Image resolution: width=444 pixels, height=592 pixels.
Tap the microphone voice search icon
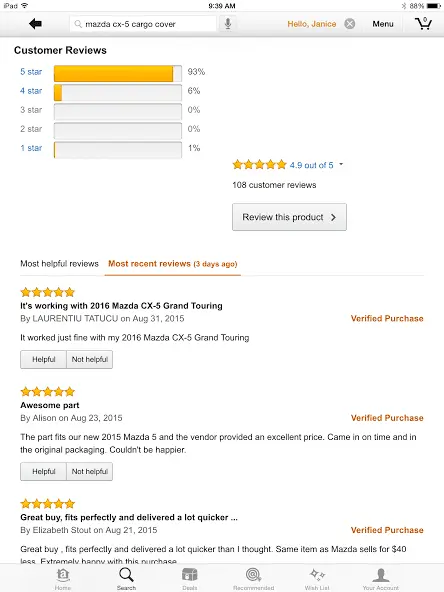click(x=228, y=24)
